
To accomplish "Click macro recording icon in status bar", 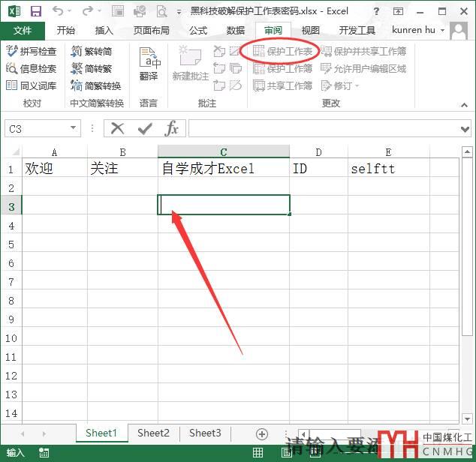I will click(x=44, y=452).
